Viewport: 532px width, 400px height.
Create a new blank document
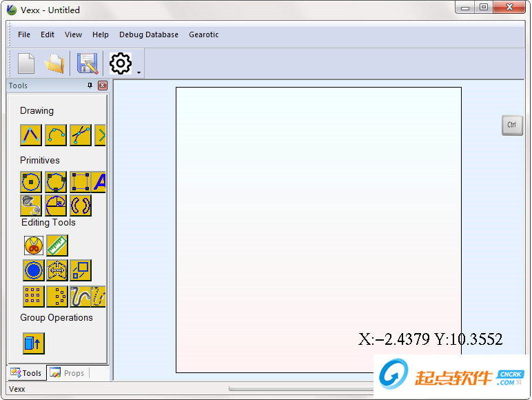pyautogui.click(x=26, y=63)
